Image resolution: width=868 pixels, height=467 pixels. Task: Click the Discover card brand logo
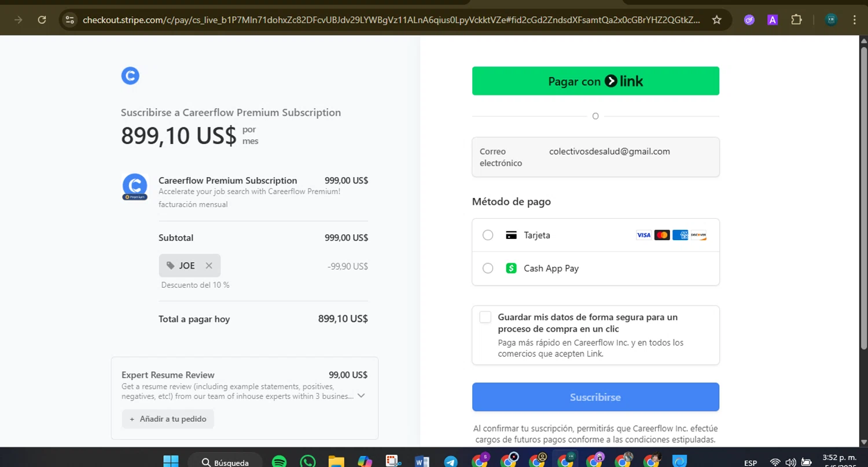[698, 235]
